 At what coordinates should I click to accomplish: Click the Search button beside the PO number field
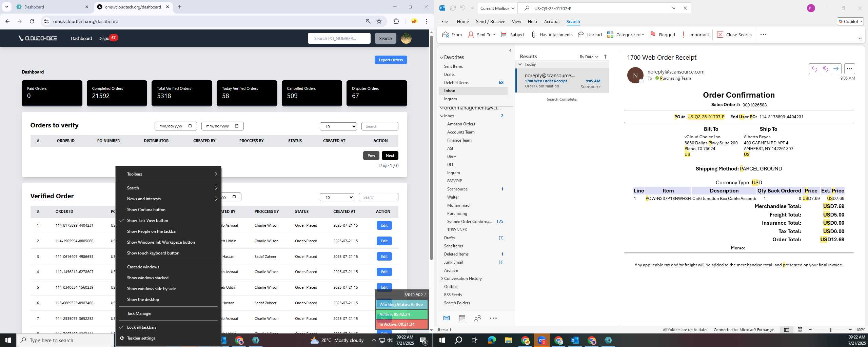[x=385, y=38]
